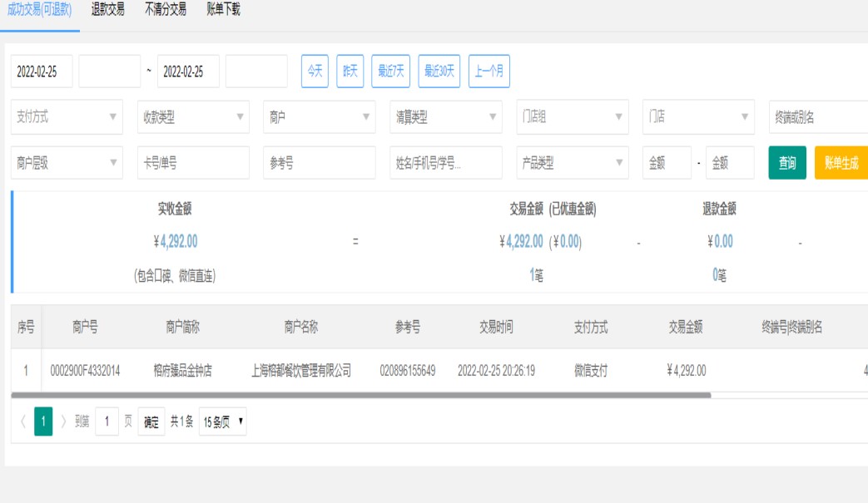
Task: Expand the 清算类型 dropdown list
Action: pos(445,117)
